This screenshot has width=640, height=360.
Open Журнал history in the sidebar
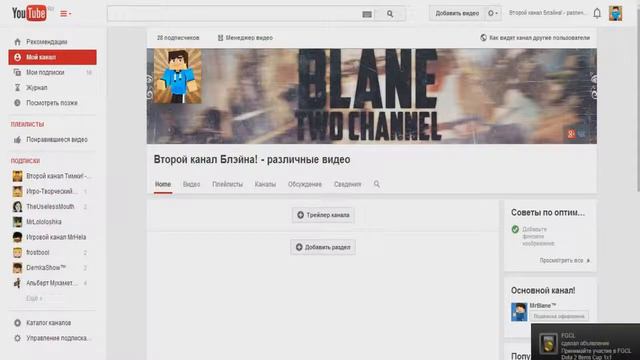(52, 87)
